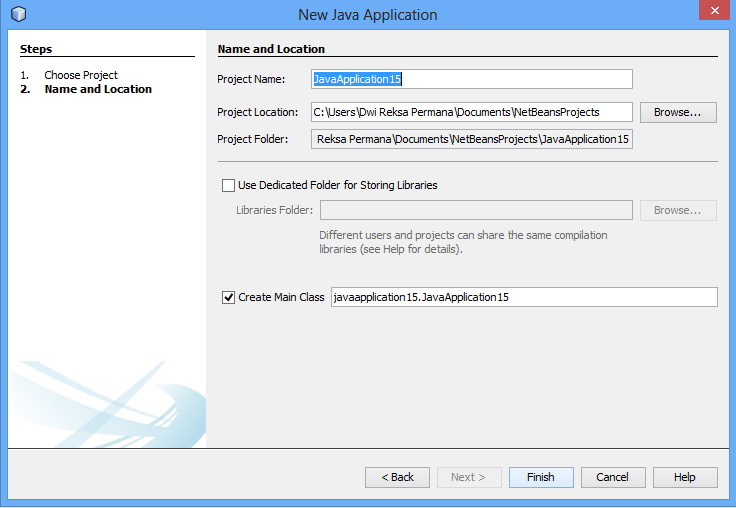Click the Steps heading
Viewport: 736px width, 508px height.
36,49
